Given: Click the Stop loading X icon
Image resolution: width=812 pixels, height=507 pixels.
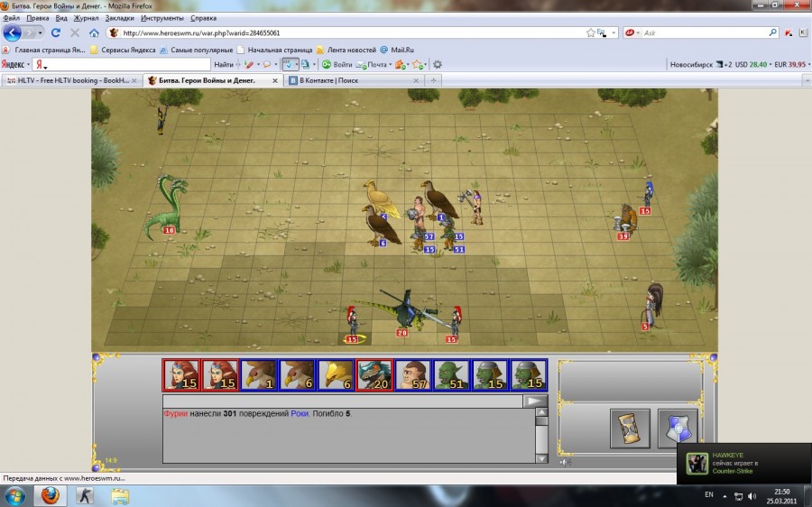Looking at the screenshot, I should [75, 32].
